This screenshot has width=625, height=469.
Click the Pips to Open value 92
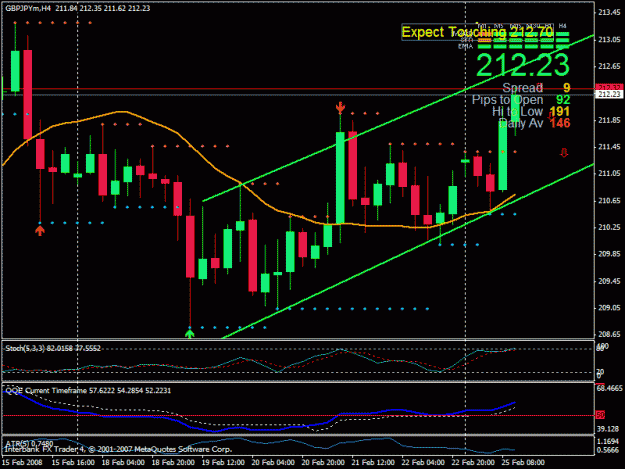click(563, 100)
